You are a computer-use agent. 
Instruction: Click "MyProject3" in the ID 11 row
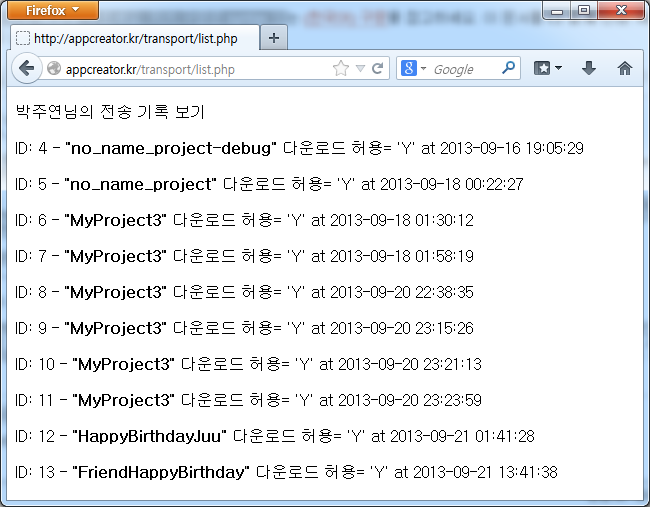(x=123, y=400)
